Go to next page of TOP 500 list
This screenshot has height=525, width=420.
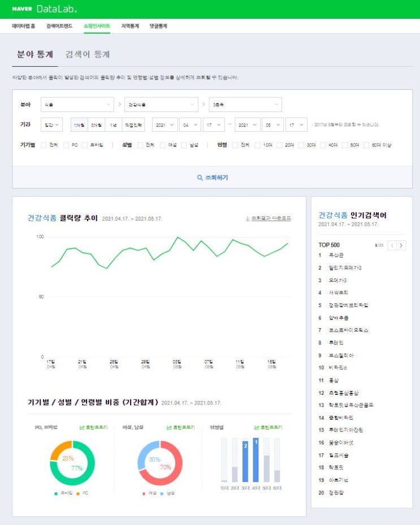point(401,246)
